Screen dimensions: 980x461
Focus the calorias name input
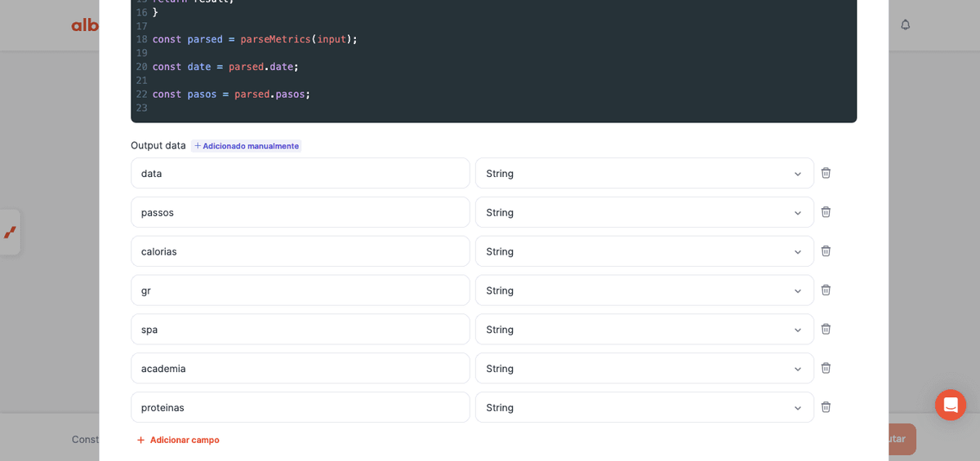click(301, 251)
